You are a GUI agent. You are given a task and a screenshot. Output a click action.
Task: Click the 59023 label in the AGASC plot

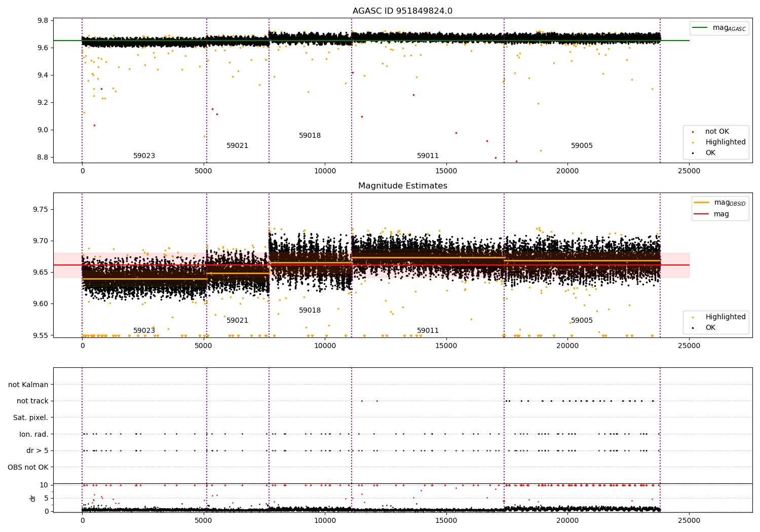click(144, 156)
